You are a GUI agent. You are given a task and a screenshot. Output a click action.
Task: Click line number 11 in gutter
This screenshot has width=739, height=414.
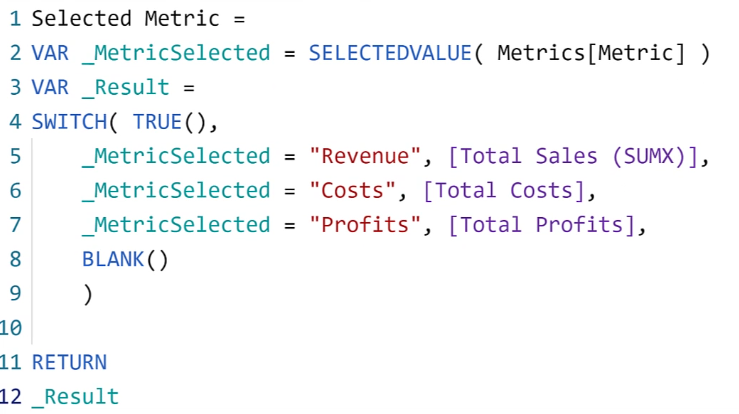pyautogui.click(x=11, y=362)
